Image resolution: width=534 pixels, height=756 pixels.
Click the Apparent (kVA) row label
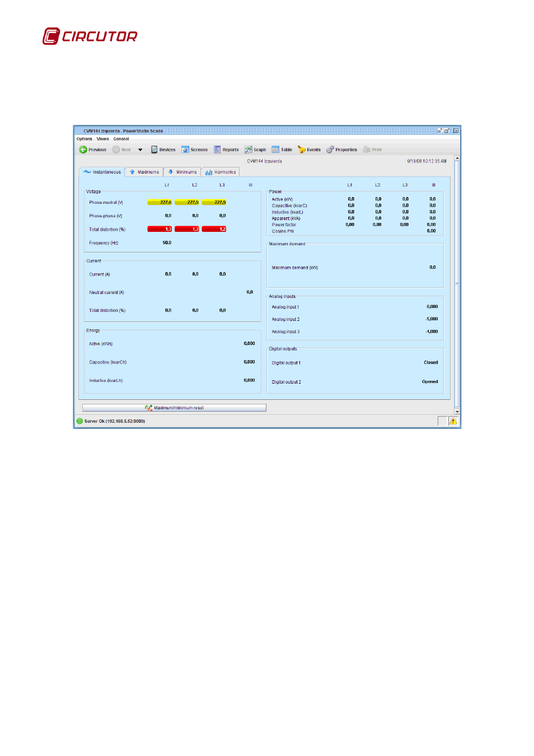coord(286,218)
